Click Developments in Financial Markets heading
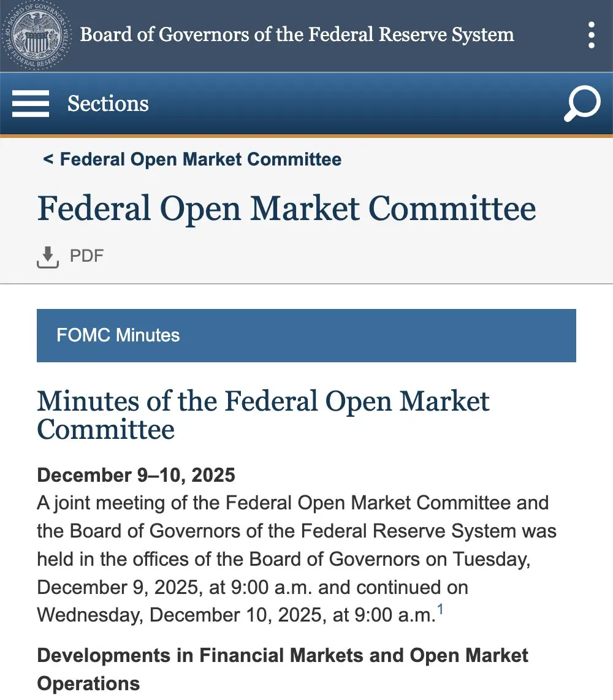The image size is (613, 700). point(283,669)
